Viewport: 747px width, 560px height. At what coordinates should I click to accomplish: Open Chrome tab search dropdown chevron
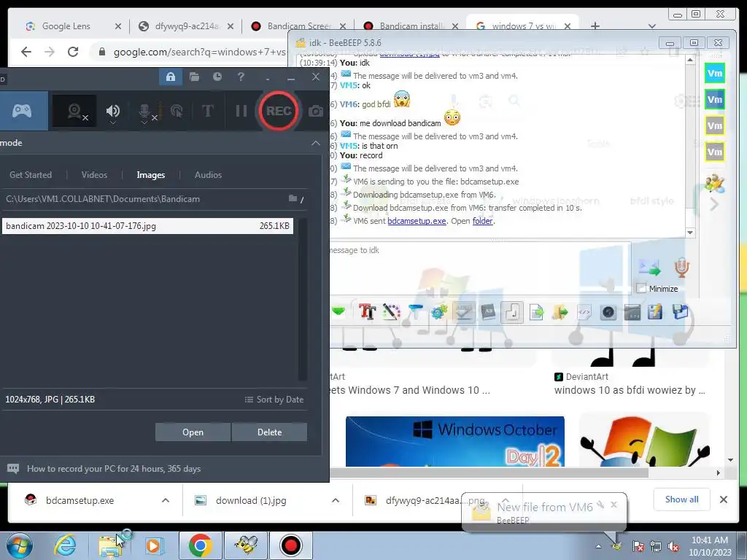click(x=652, y=26)
